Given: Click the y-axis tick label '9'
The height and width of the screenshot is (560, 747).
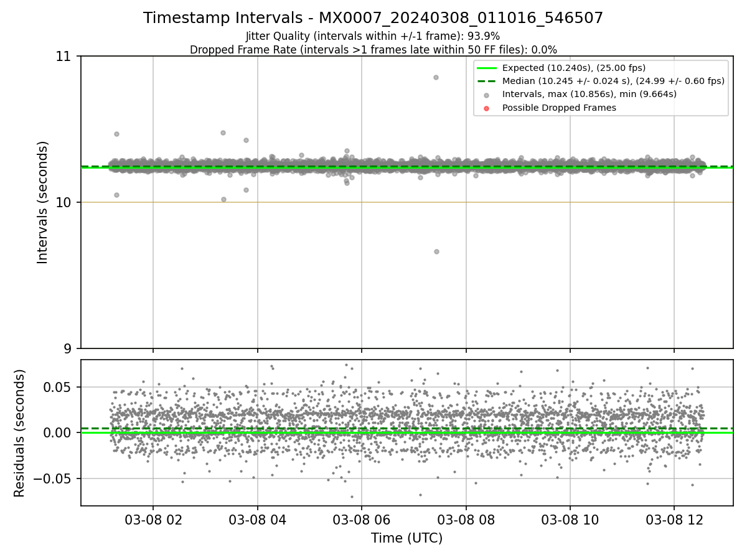Looking at the screenshot, I should [68, 348].
